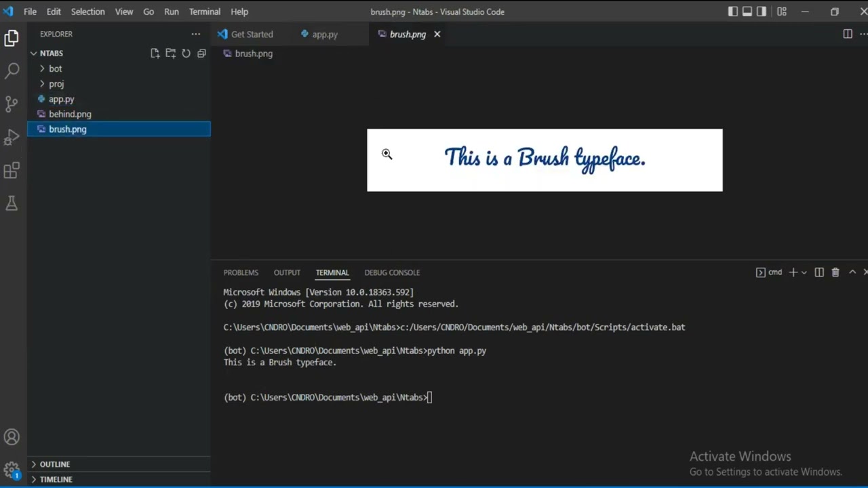Open the Testing flask icon
868x488 pixels.
pos(12,203)
